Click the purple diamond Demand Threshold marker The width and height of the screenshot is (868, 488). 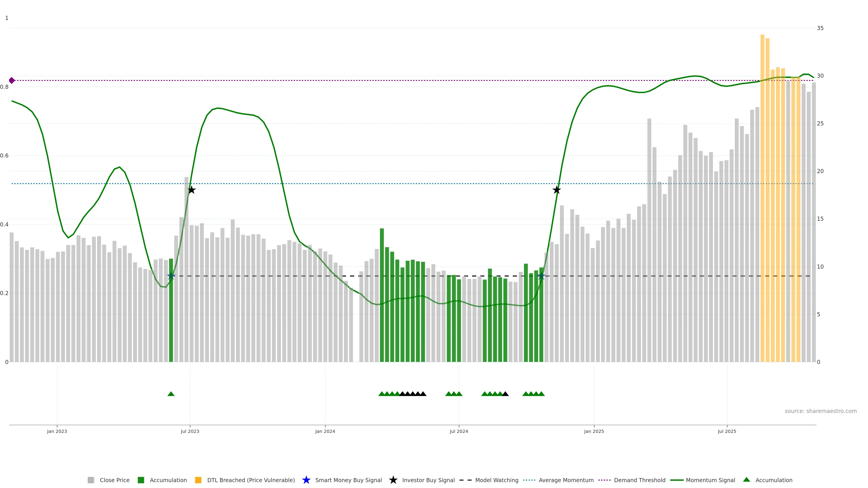(x=12, y=80)
